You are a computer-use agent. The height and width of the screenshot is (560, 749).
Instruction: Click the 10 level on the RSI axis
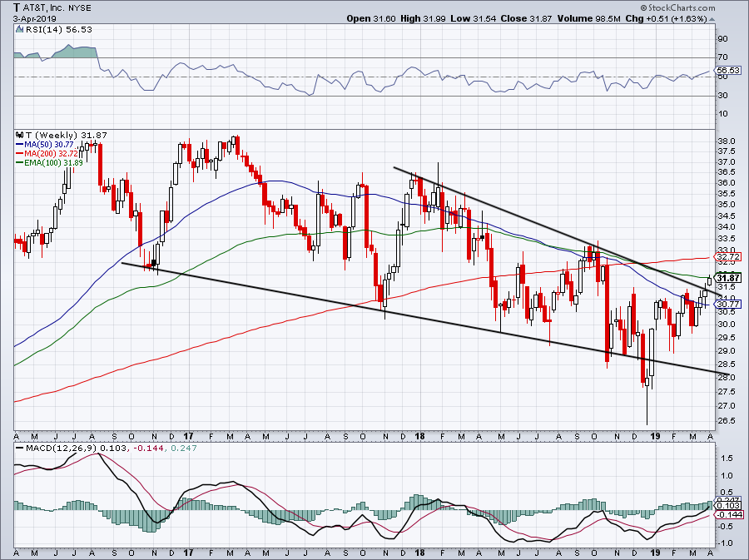click(x=722, y=114)
